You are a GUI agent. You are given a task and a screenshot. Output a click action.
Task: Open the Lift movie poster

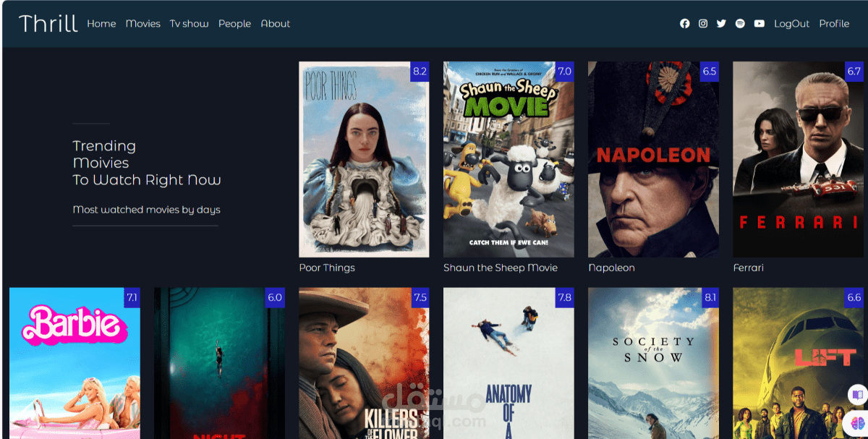pos(798,363)
